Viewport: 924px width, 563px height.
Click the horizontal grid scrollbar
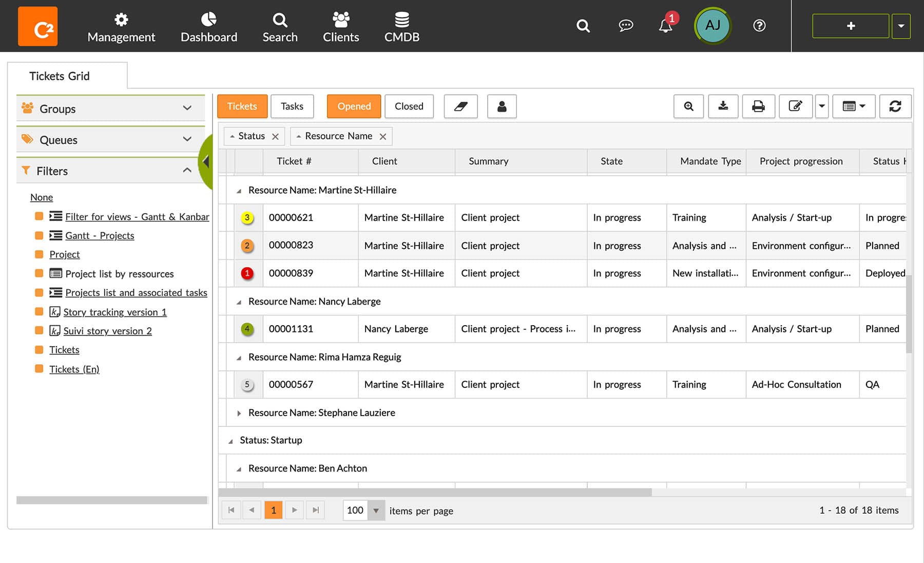click(435, 492)
